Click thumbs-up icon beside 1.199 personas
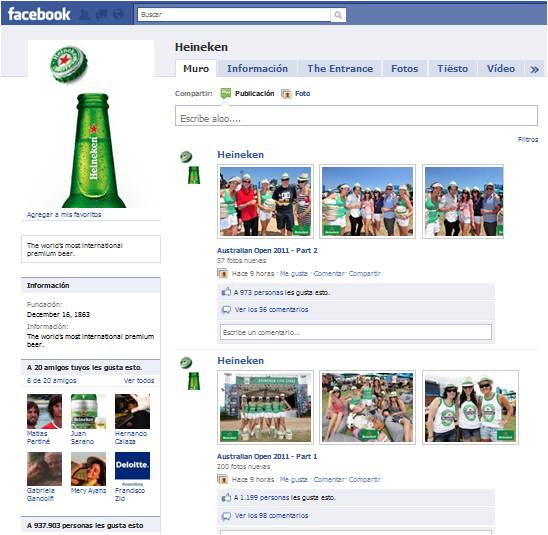Image resolution: width=548 pixels, height=535 pixels. point(226,497)
